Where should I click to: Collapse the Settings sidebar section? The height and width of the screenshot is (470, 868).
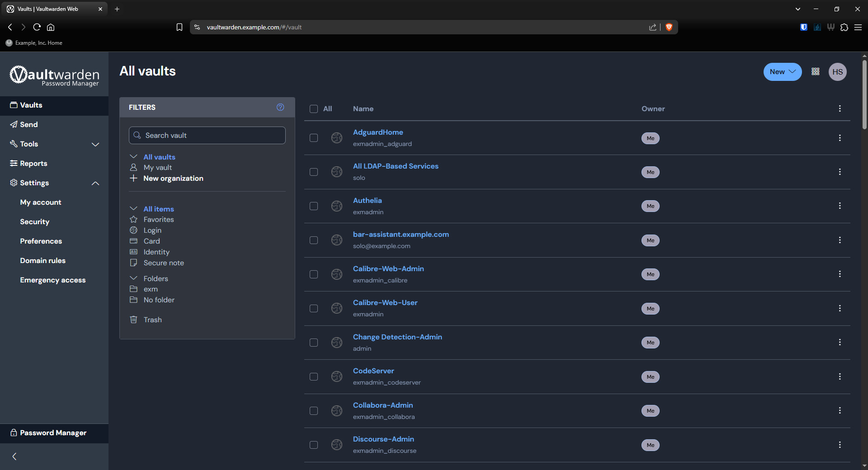click(x=95, y=183)
